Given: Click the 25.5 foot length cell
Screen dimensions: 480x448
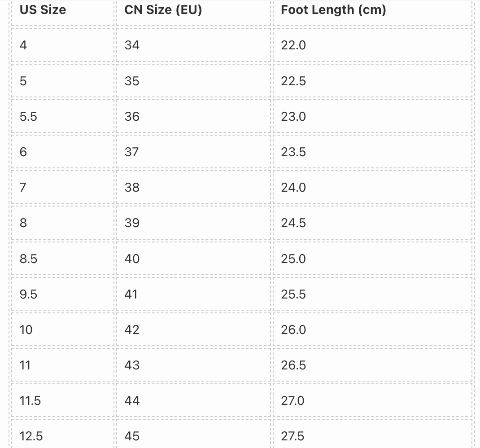Looking at the screenshot, I should pos(372,294).
